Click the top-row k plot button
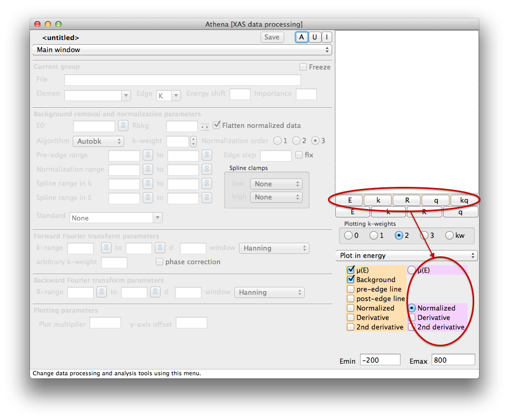 (x=378, y=200)
